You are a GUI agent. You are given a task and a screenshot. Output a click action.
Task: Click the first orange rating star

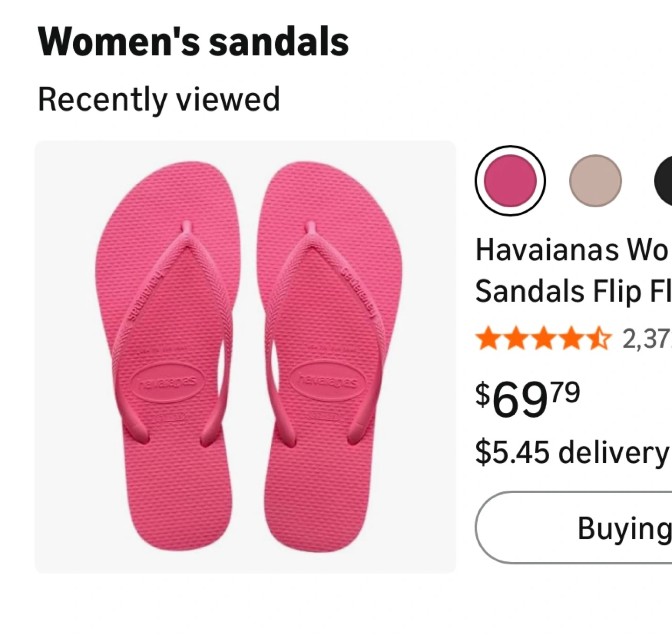(x=487, y=340)
